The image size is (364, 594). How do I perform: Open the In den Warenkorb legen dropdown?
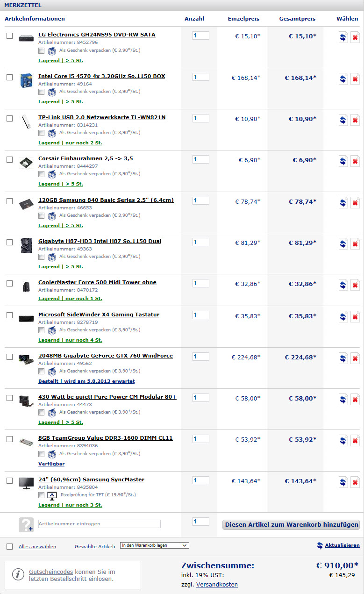click(x=154, y=545)
